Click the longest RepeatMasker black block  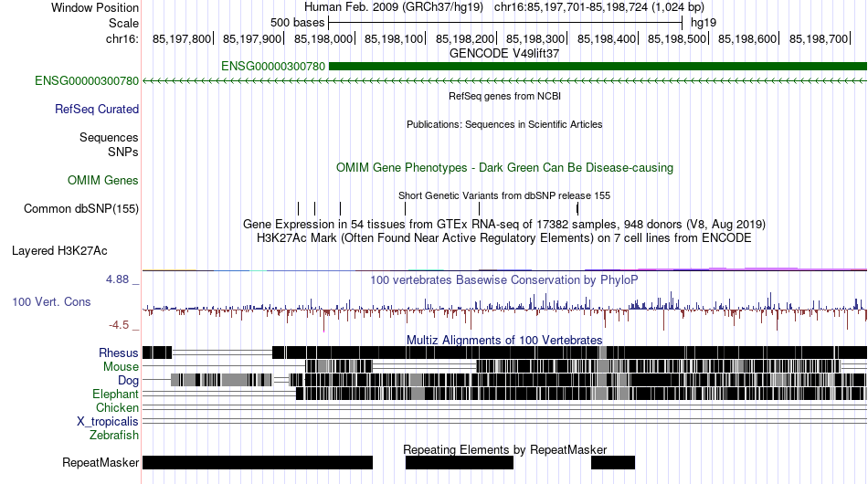[258, 462]
